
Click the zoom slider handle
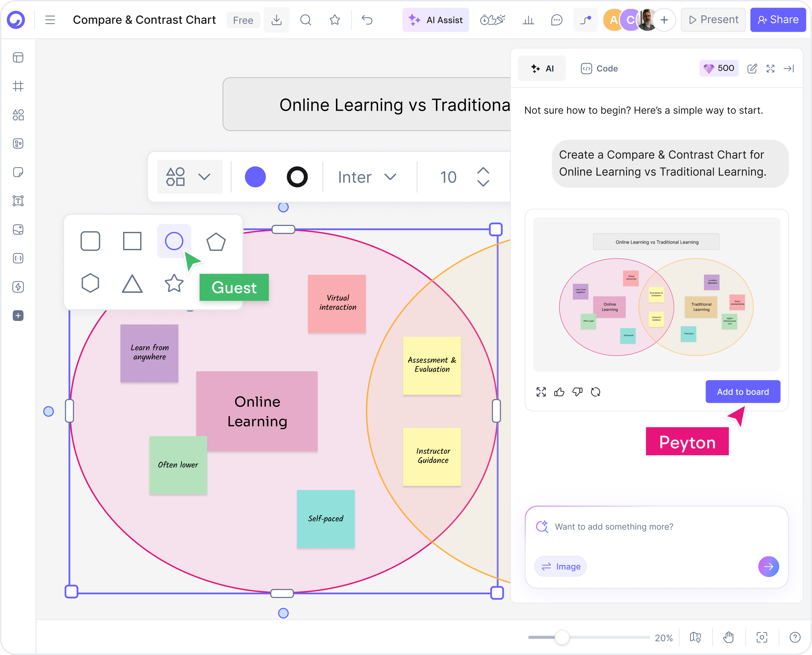(x=562, y=637)
